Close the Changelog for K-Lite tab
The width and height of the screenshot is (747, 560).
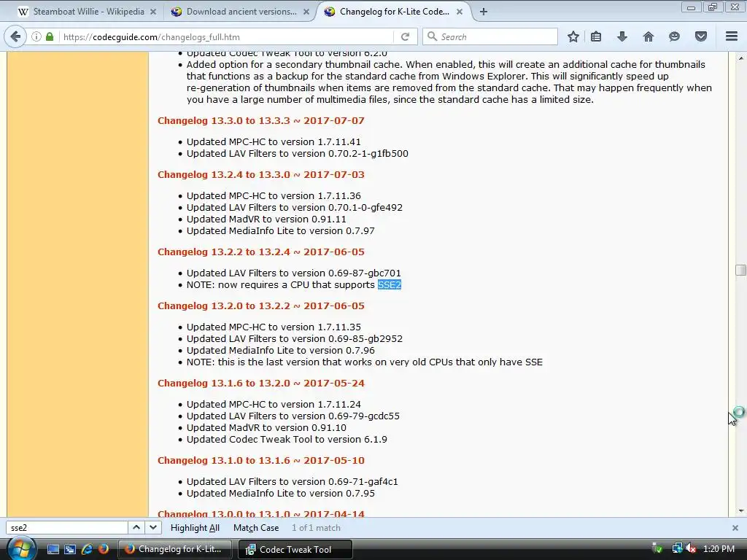pos(460,12)
